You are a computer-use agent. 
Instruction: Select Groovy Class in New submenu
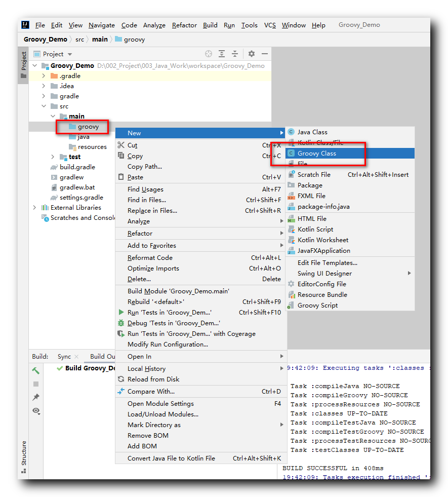(350, 154)
